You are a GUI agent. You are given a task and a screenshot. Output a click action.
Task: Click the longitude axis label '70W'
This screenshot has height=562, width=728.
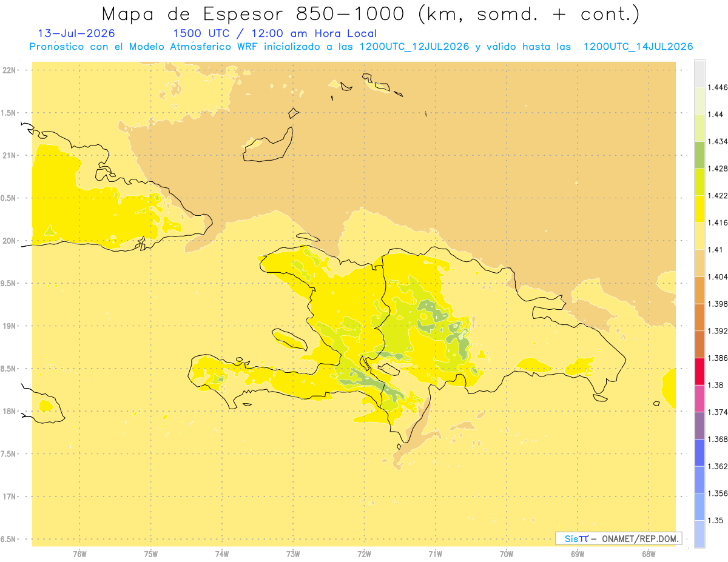click(x=507, y=554)
